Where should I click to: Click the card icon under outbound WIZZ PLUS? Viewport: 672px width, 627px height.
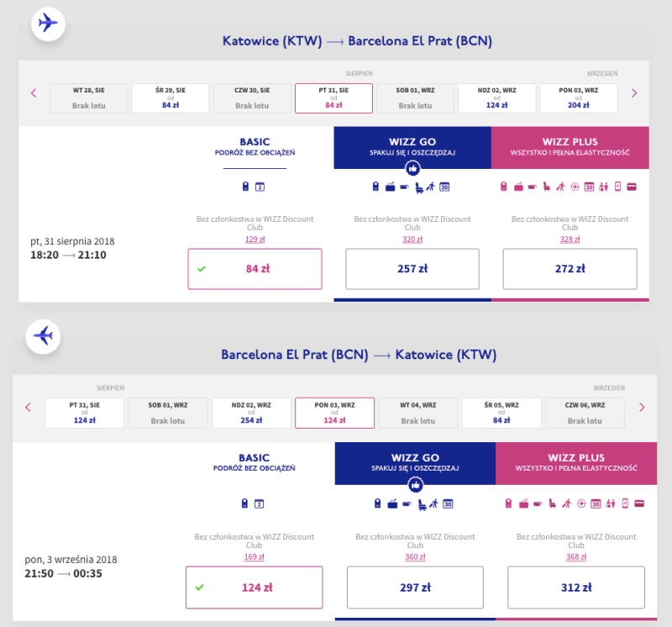[x=632, y=187]
